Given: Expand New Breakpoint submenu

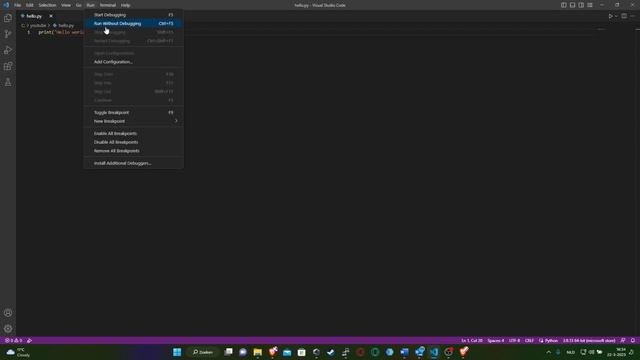Looking at the screenshot, I should [x=133, y=121].
